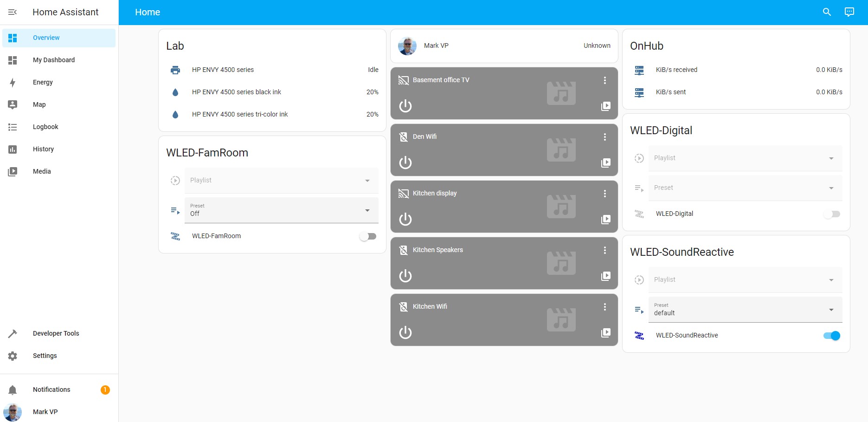Open the WLED-Digital Playlist dropdown
Screen dimensions: 868x422
(x=745, y=158)
